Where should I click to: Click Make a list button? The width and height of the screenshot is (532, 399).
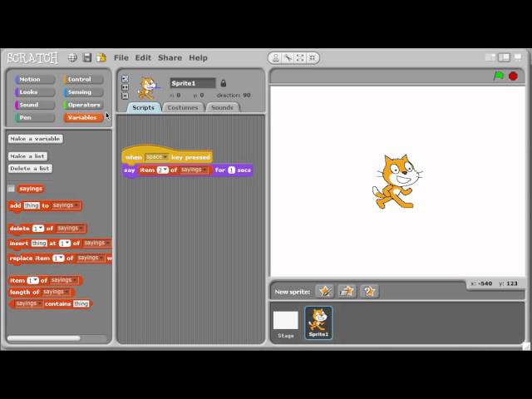[27, 156]
